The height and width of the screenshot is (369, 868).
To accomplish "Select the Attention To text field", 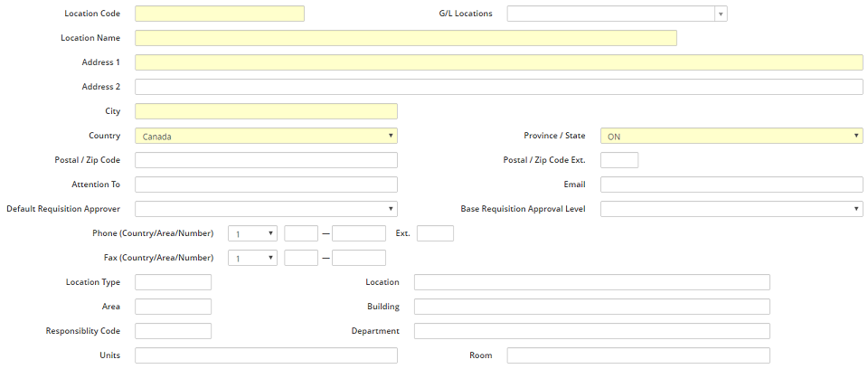I will [266, 184].
